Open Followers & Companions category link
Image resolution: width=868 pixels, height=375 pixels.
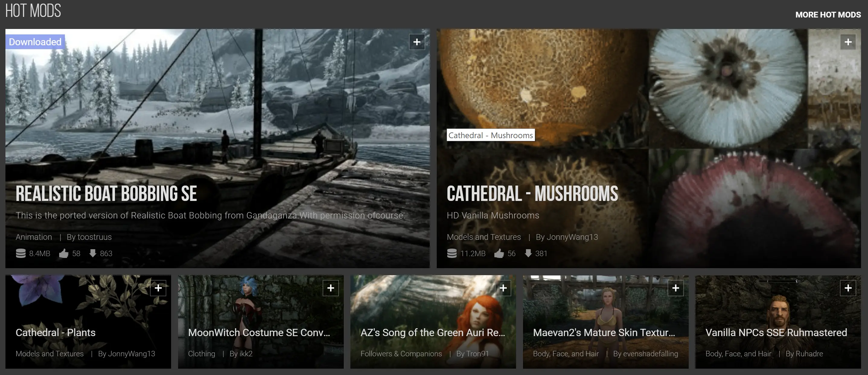coord(401,354)
